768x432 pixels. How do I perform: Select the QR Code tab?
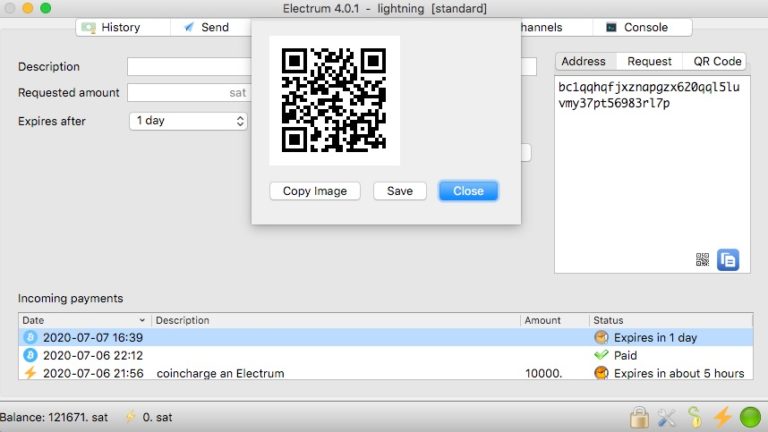[x=717, y=61]
